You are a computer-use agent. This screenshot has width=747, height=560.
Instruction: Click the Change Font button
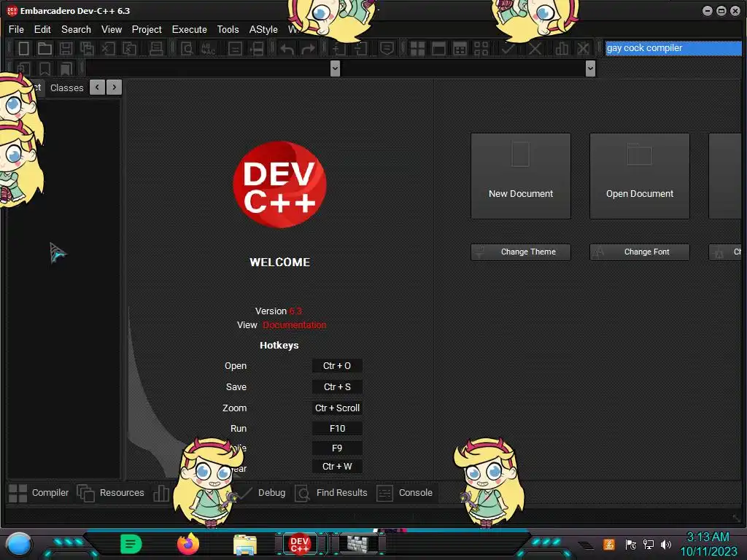(x=639, y=252)
